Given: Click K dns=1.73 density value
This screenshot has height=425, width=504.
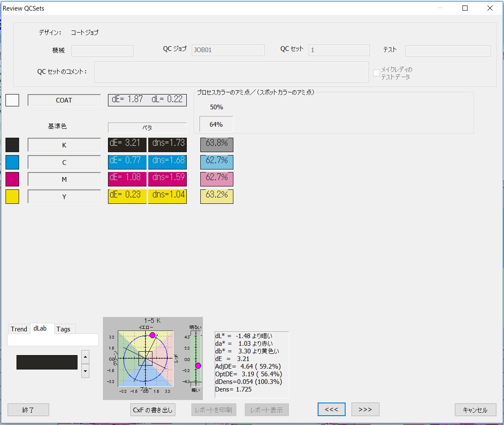Looking at the screenshot, I should 167,144.
